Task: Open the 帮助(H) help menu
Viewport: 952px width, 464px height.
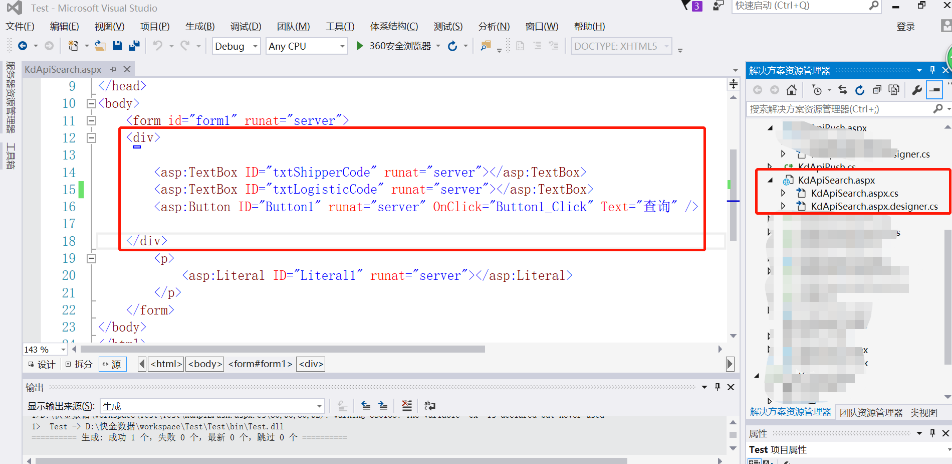Action: tap(589, 27)
